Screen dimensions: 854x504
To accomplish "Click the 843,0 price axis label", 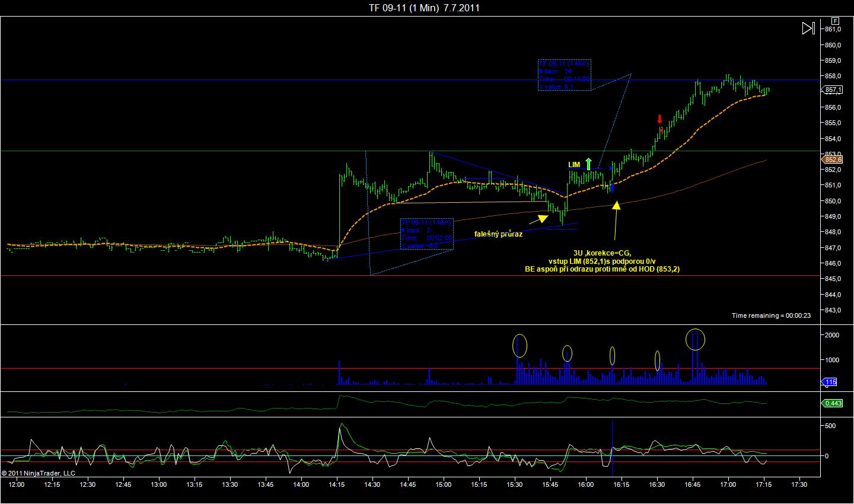I will [833, 310].
